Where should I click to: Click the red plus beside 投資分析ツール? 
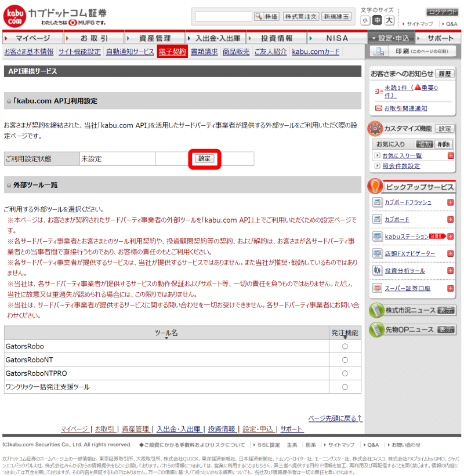click(x=451, y=271)
